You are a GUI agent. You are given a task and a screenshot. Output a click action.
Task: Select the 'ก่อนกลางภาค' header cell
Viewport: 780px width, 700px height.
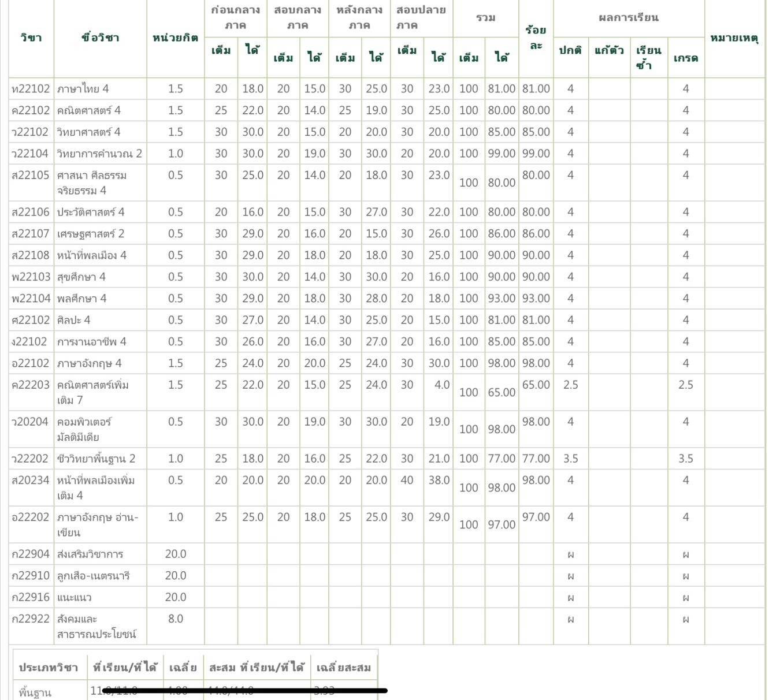[x=235, y=17]
